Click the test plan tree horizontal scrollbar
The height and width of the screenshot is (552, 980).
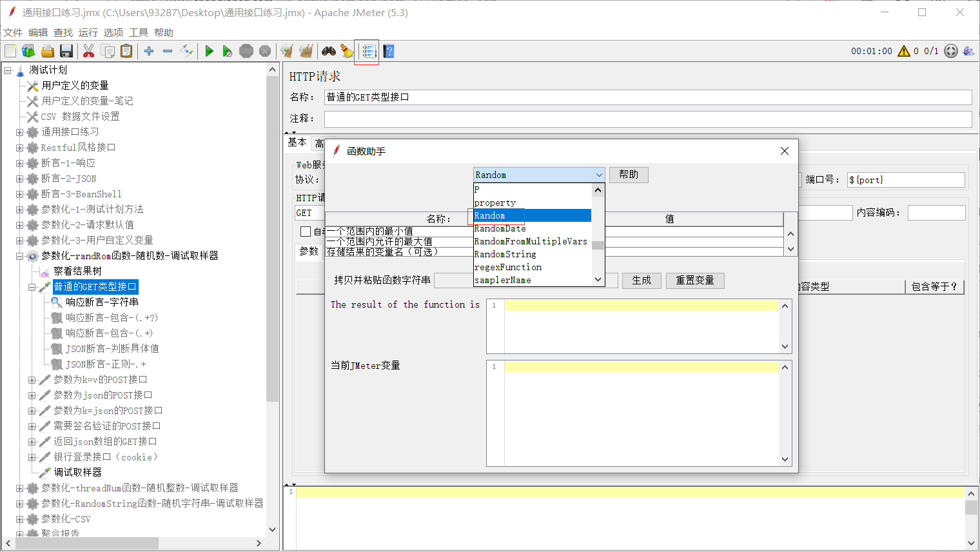point(133,543)
